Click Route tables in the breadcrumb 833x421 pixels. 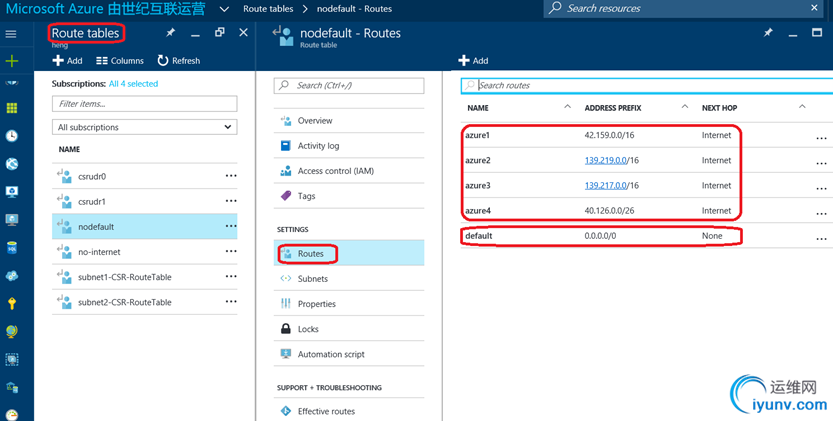tap(268, 9)
